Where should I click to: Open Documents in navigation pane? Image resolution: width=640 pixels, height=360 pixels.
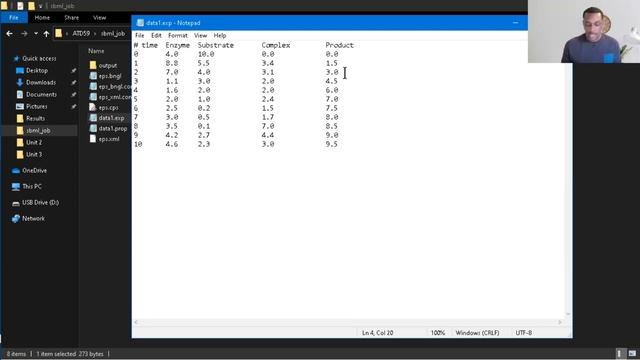(x=41, y=94)
